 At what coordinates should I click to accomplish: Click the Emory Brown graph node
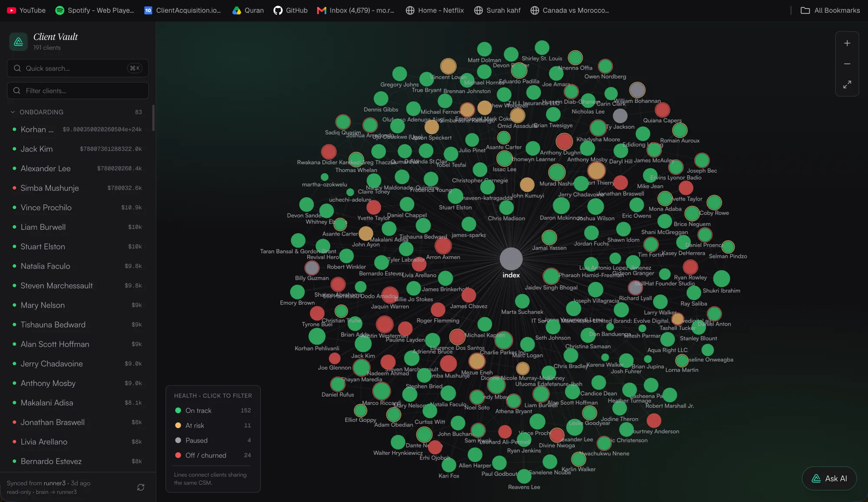point(297,292)
